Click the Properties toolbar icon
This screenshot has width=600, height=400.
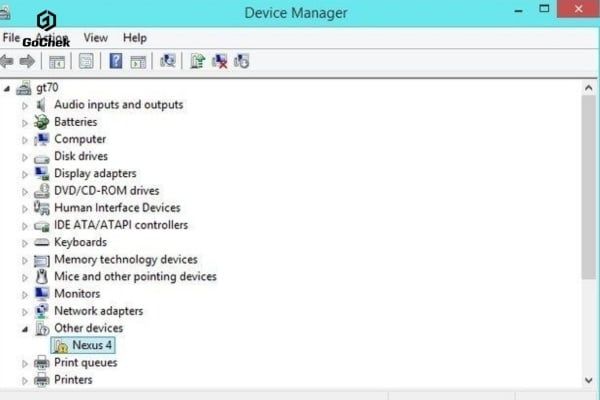coord(86,61)
